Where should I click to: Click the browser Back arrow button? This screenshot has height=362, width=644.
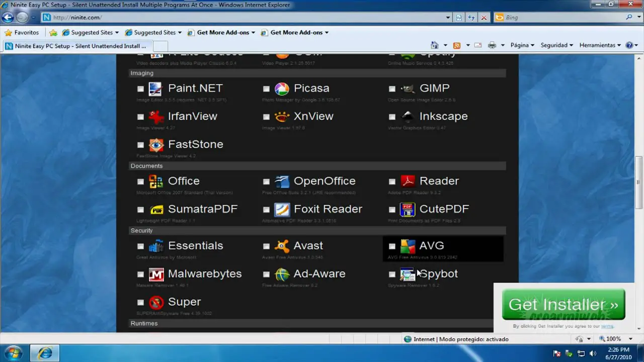coord(8,18)
